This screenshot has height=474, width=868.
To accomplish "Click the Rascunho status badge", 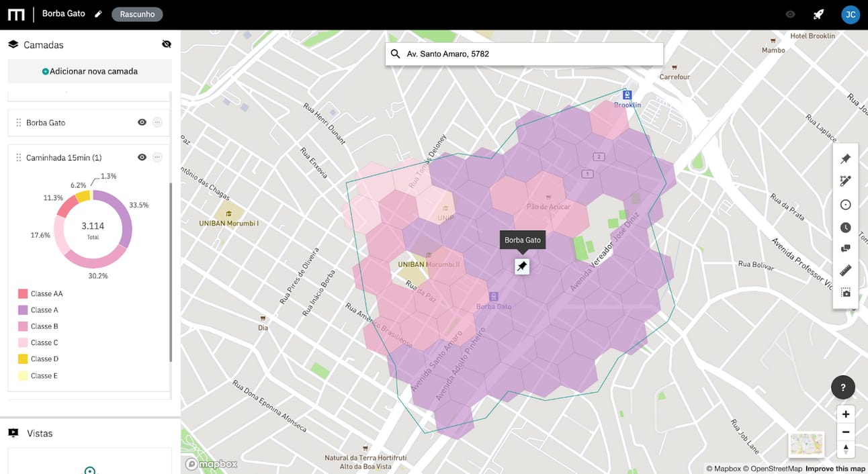I will pos(137,14).
